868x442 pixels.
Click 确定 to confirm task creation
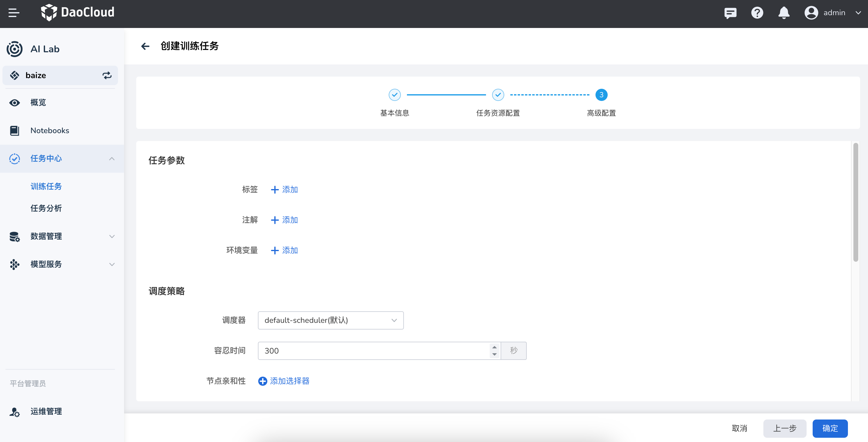click(x=830, y=428)
